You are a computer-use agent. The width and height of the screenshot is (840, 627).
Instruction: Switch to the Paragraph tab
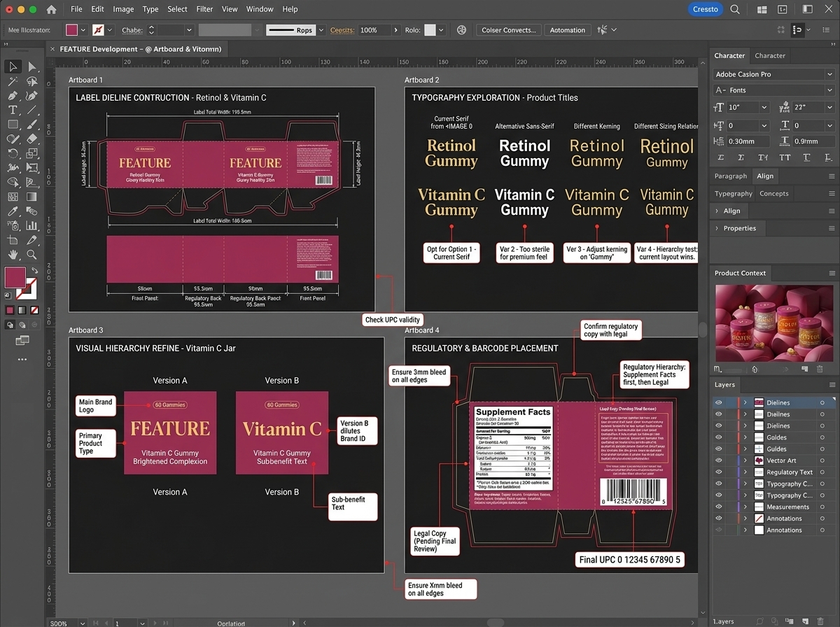pos(731,176)
